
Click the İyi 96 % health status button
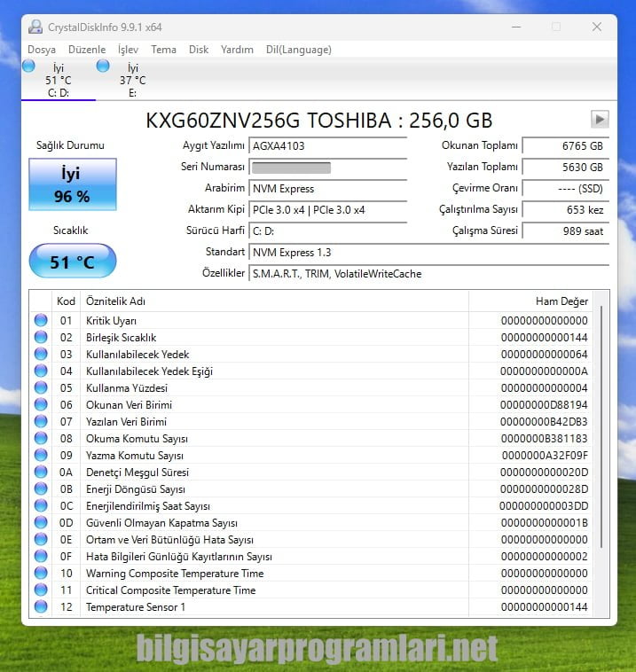coord(73,184)
